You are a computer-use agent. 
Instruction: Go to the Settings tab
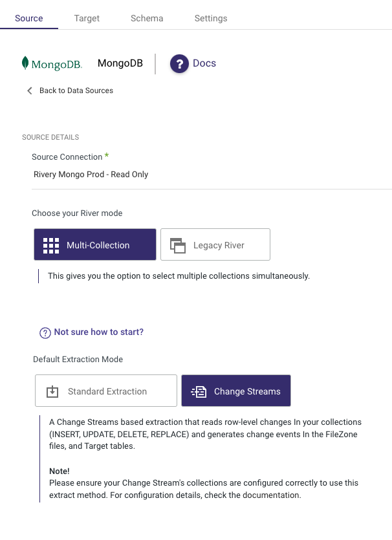point(211,18)
